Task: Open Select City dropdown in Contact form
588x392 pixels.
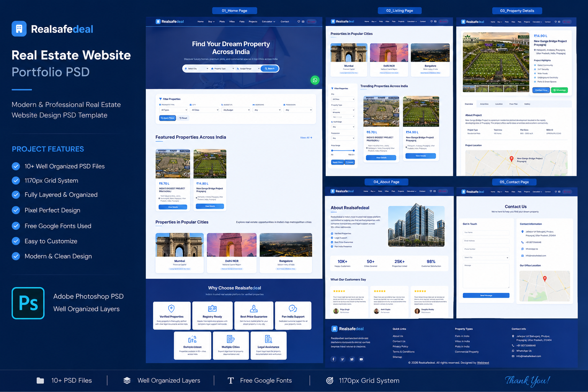Action: coord(486,258)
